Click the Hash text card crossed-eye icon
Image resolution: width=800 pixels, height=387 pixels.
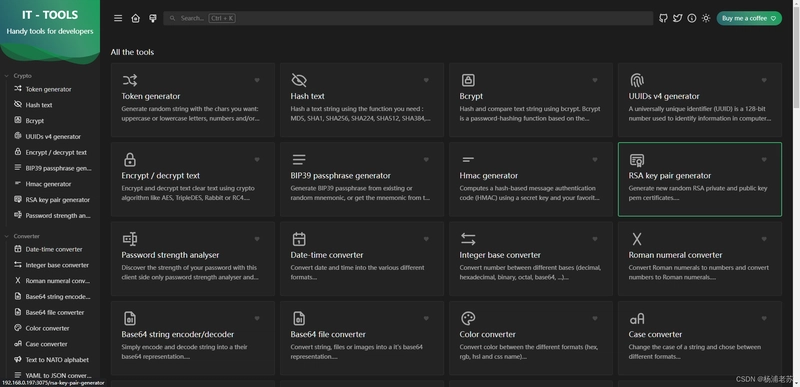point(299,80)
